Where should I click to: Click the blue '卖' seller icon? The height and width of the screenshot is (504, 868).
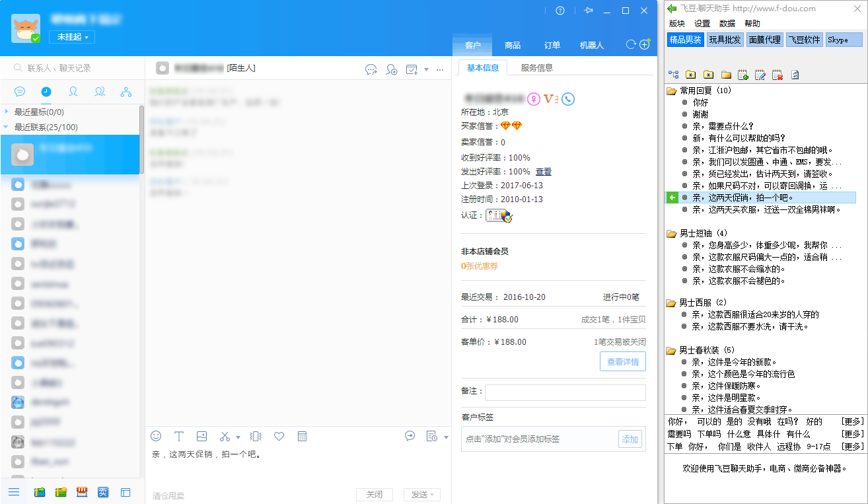[103, 492]
